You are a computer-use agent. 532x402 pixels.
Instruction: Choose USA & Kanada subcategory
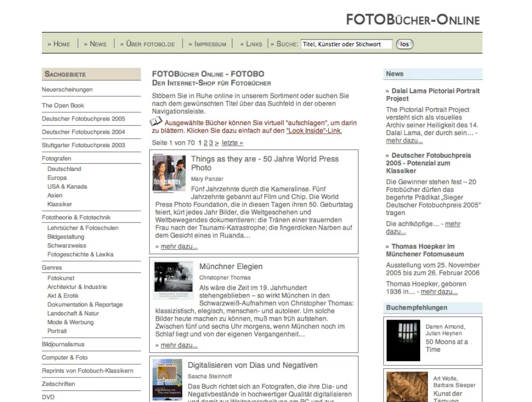67,186
